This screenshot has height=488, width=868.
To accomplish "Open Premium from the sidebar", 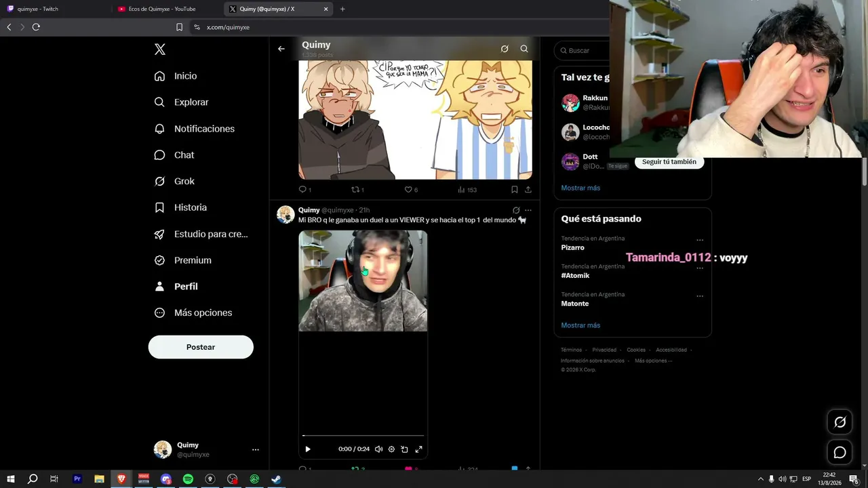I will point(182,260).
